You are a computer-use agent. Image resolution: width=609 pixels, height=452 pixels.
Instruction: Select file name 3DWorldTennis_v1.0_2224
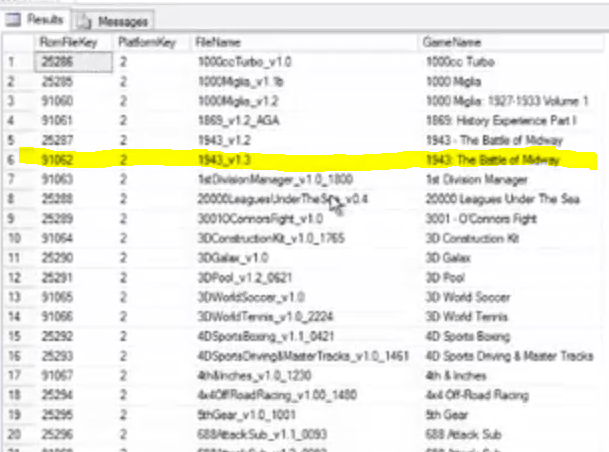coord(265,316)
